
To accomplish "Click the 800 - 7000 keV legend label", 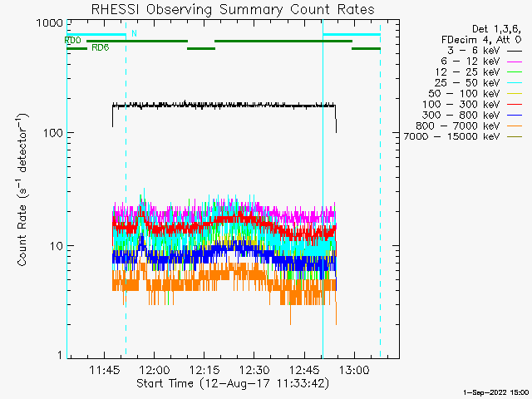I will pos(458,126).
